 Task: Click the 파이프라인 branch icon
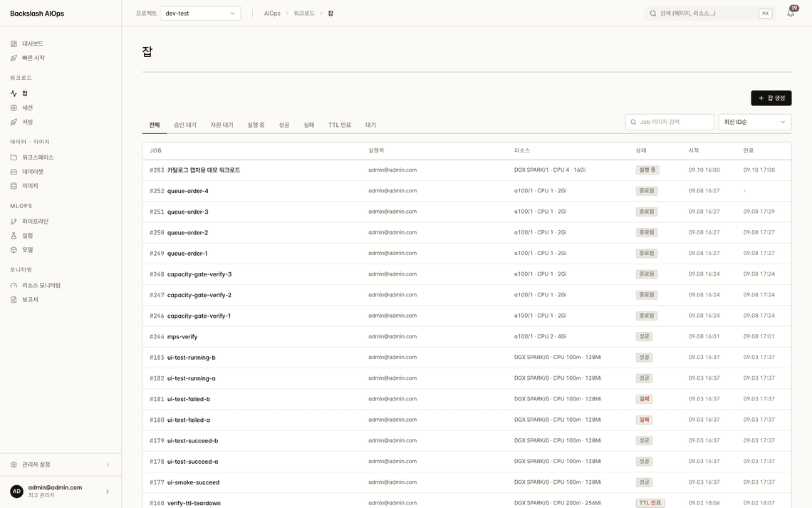14,222
